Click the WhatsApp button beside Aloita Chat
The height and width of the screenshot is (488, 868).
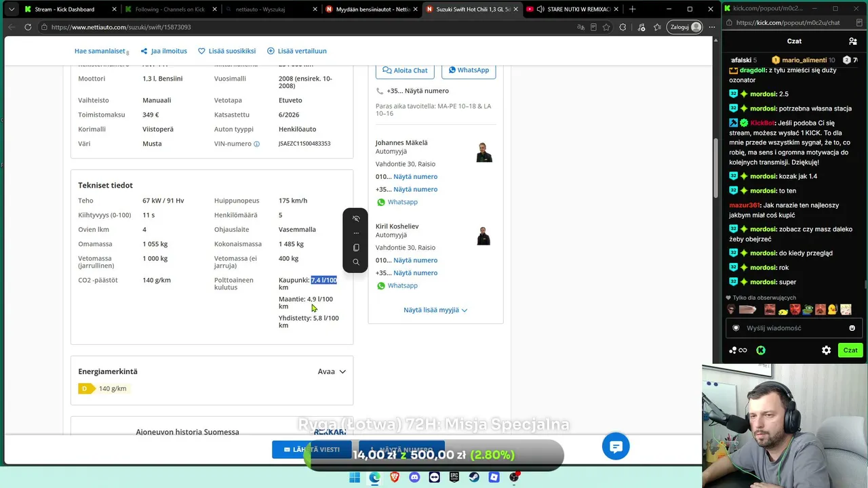click(469, 70)
